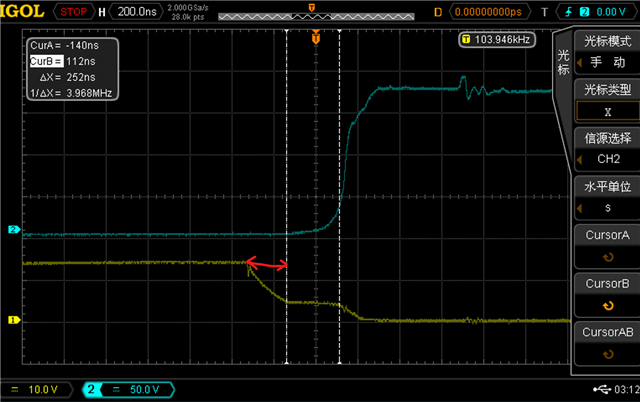
Task: Click the waveform memory overview bar
Action: point(316,17)
